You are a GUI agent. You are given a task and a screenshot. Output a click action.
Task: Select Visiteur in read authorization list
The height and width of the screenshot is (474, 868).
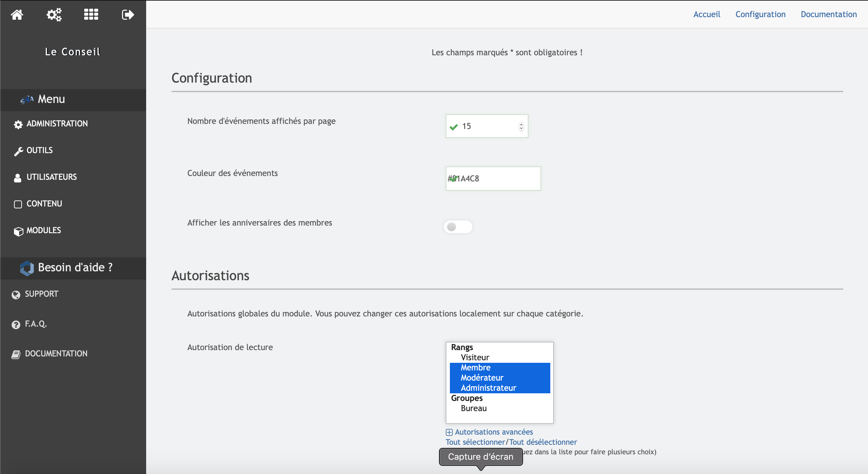coord(475,357)
